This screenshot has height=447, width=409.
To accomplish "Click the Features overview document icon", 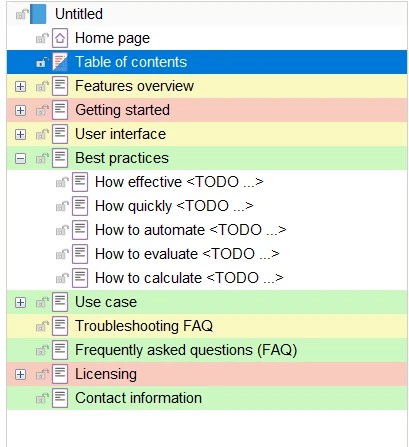I will pos(60,86).
